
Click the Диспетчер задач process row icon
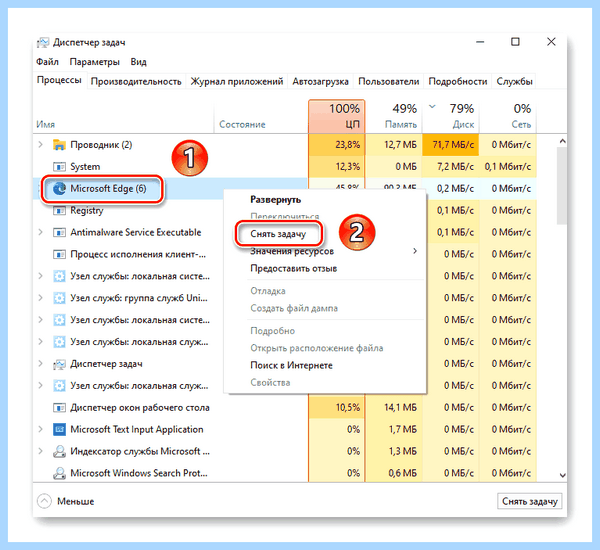[x=59, y=364]
